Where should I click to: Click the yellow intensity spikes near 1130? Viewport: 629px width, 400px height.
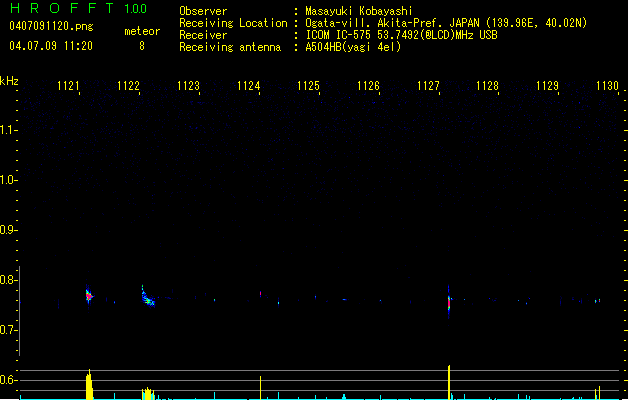coord(598,393)
